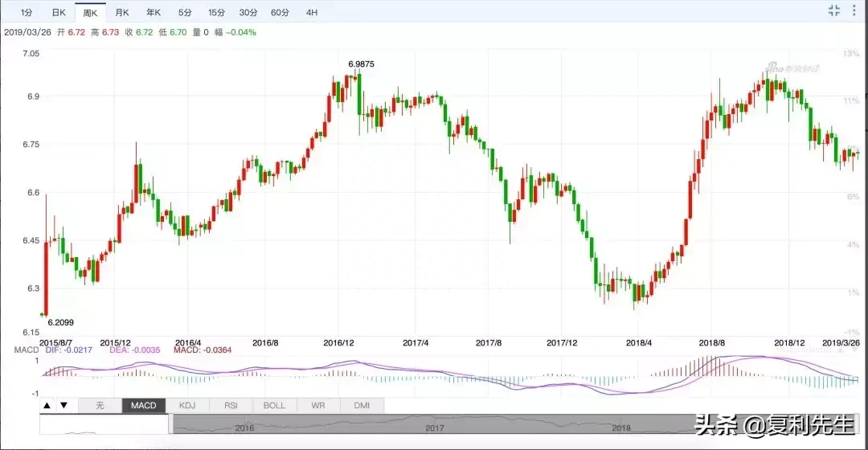The height and width of the screenshot is (450, 868).
Task: Click the left handle of timeline range slider
Action: (x=170, y=424)
